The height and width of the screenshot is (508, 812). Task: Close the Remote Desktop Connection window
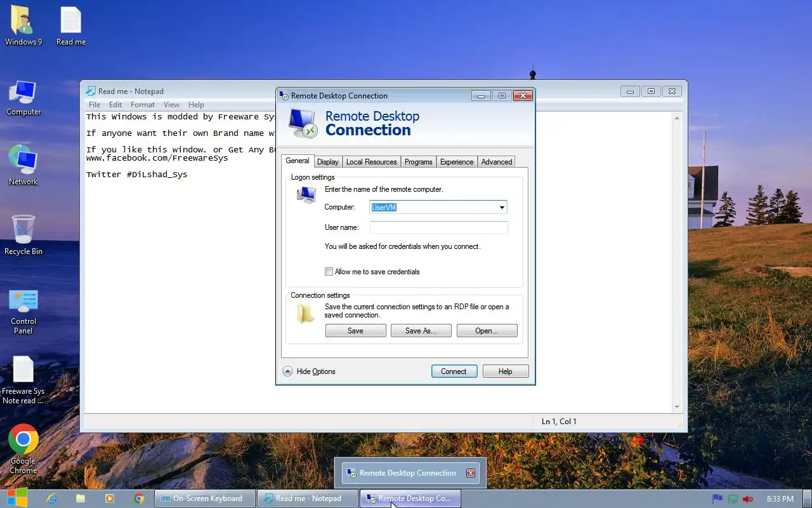[x=522, y=96]
